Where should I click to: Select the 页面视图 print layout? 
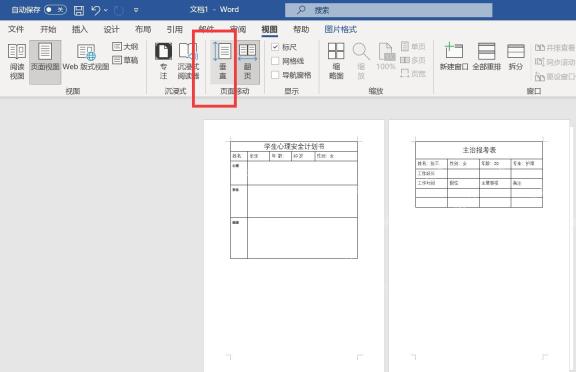coord(45,61)
